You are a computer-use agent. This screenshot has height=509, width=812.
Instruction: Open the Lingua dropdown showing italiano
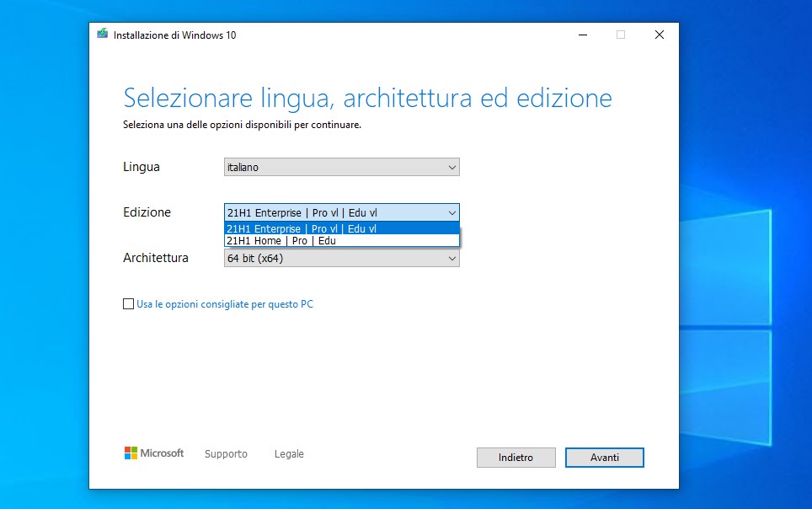coord(342,167)
